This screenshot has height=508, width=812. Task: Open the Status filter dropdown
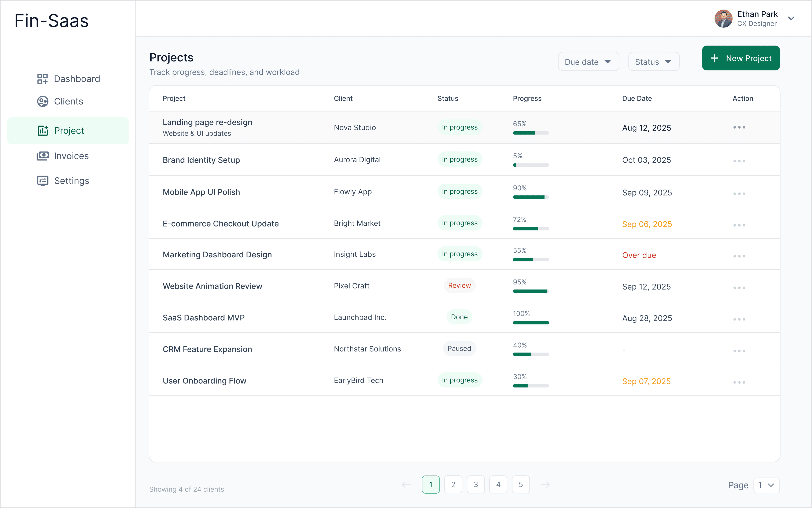[x=653, y=62]
